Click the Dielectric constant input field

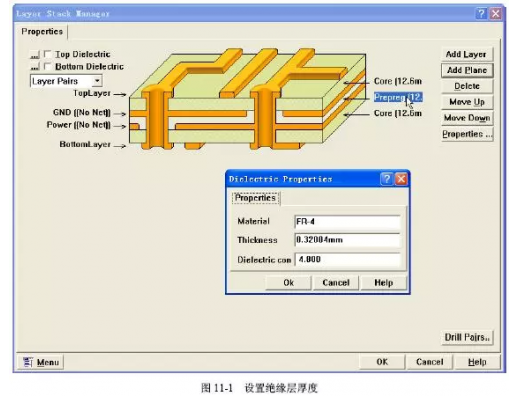click(x=347, y=259)
